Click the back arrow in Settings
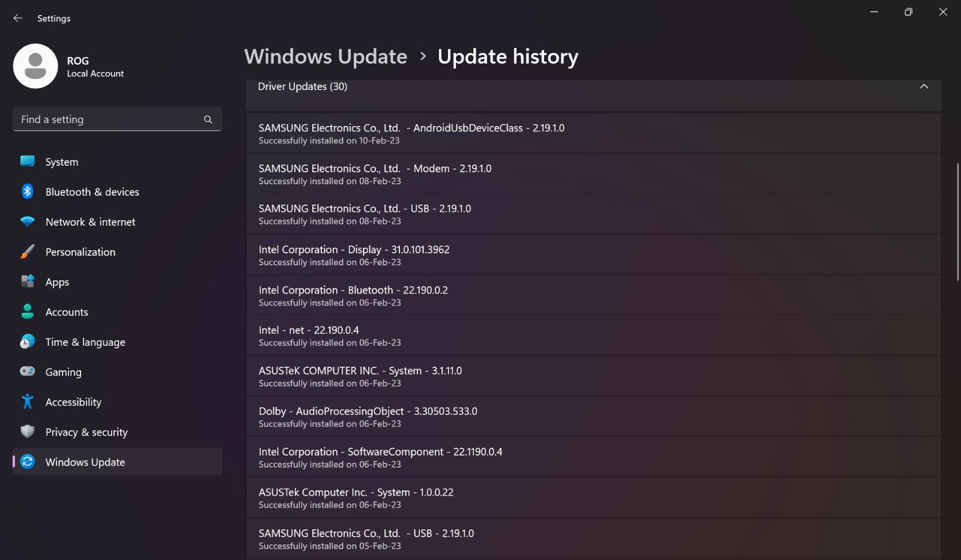Screen dimensions: 961x560 [x=18, y=18]
